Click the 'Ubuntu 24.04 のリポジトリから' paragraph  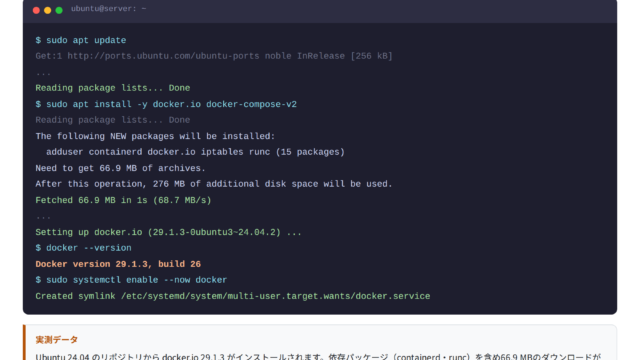[x=318, y=356]
